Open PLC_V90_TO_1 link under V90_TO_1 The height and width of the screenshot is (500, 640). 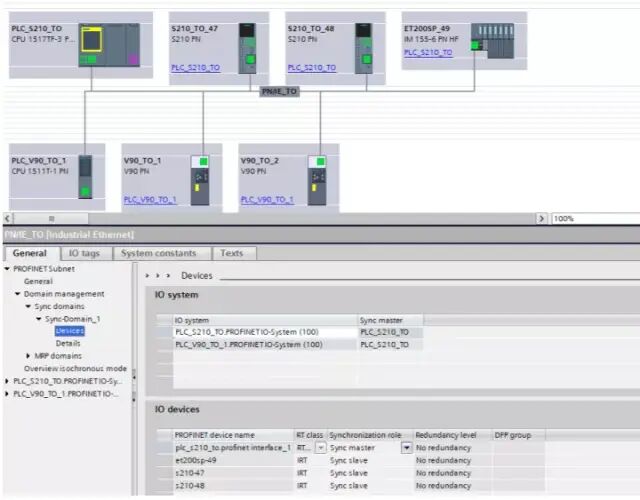150,200
